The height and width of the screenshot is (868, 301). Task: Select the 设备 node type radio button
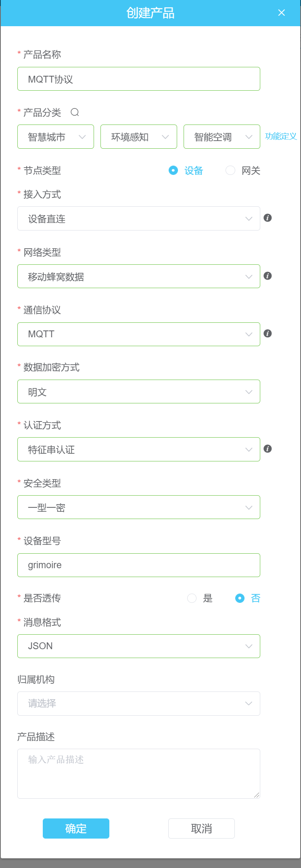tap(173, 170)
